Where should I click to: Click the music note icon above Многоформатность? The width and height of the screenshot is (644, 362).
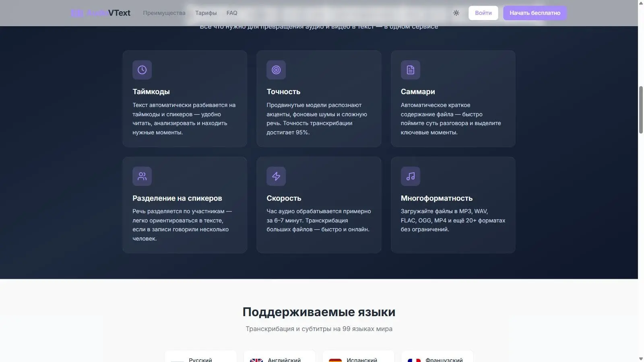pos(410,176)
